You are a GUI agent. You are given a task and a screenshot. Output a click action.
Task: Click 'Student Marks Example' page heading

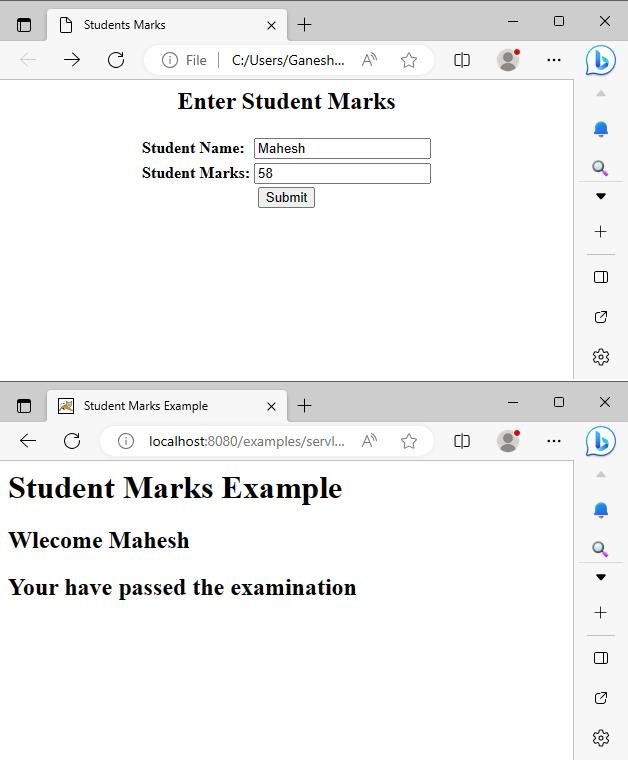pyautogui.click(x=175, y=488)
